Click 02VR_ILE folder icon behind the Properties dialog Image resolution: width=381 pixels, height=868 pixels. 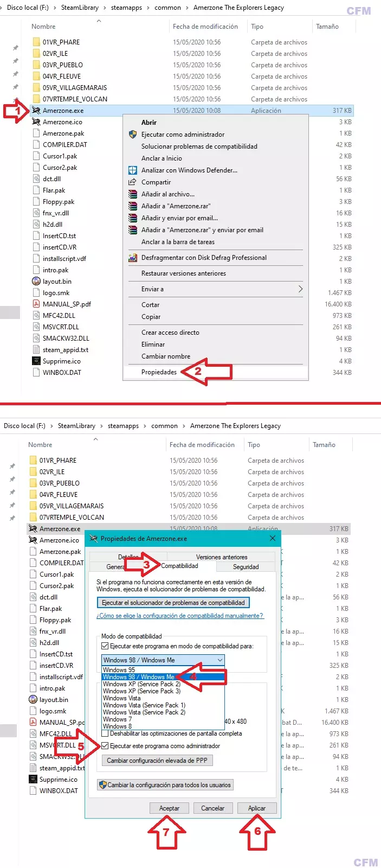click(x=33, y=471)
